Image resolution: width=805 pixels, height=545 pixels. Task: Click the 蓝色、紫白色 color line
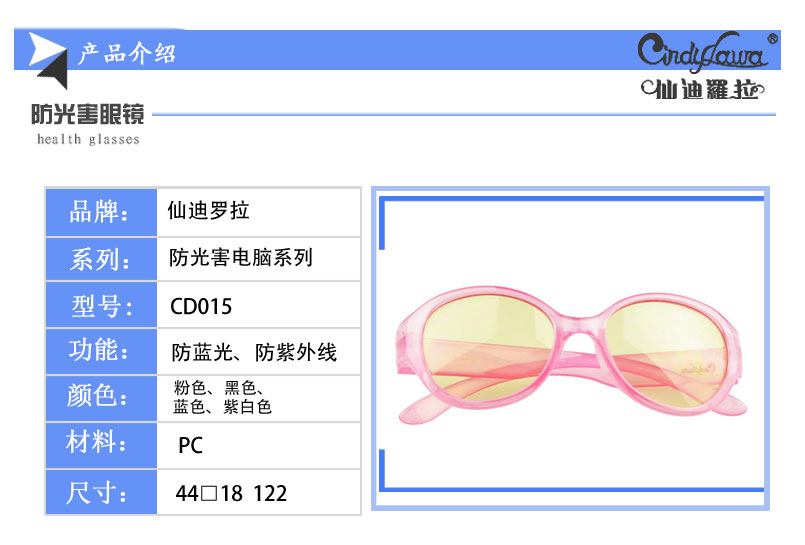[222, 407]
